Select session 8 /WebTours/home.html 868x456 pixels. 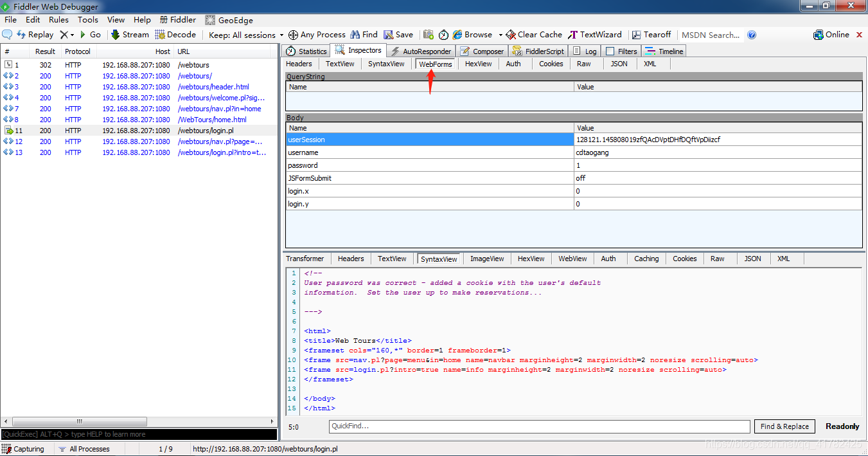pyautogui.click(x=139, y=120)
